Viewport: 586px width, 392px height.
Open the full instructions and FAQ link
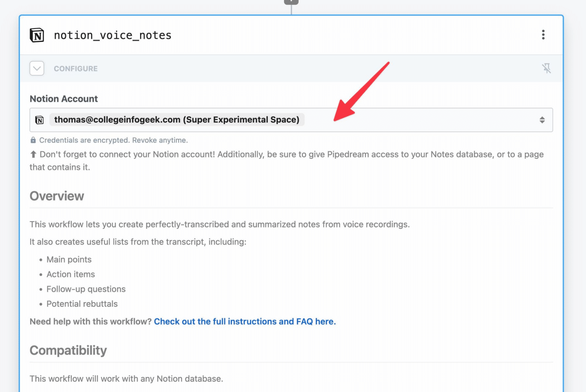245,321
